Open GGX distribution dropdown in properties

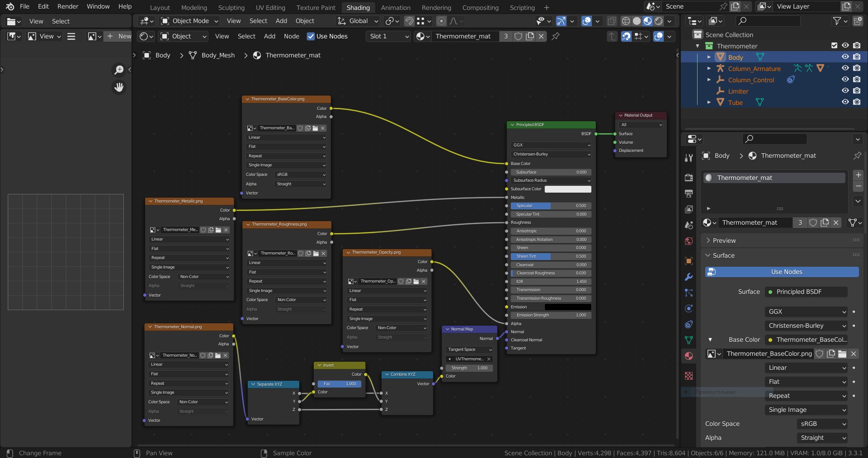click(x=807, y=312)
